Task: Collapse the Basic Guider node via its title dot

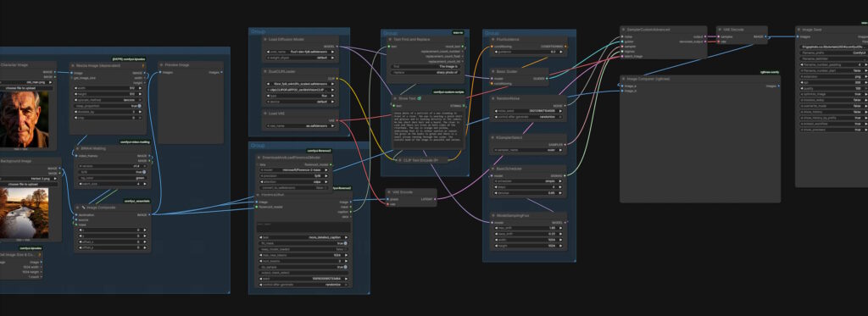Action: [492, 71]
